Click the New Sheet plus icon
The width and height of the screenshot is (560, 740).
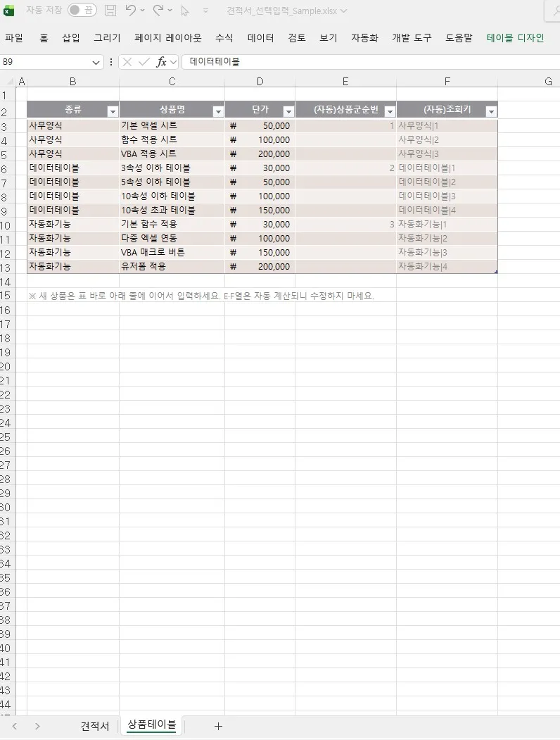(218, 727)
